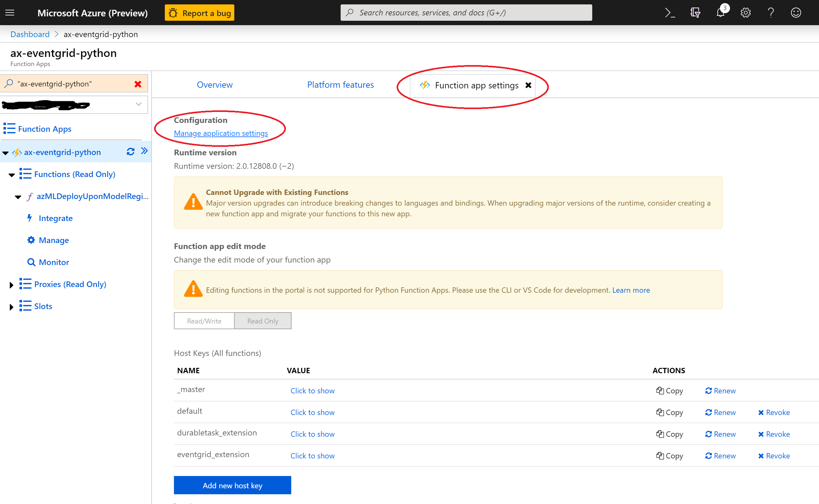The image size is (819, 504).
Task: Expand the Proxies (Read Only) node
Action: click(11, 285)
